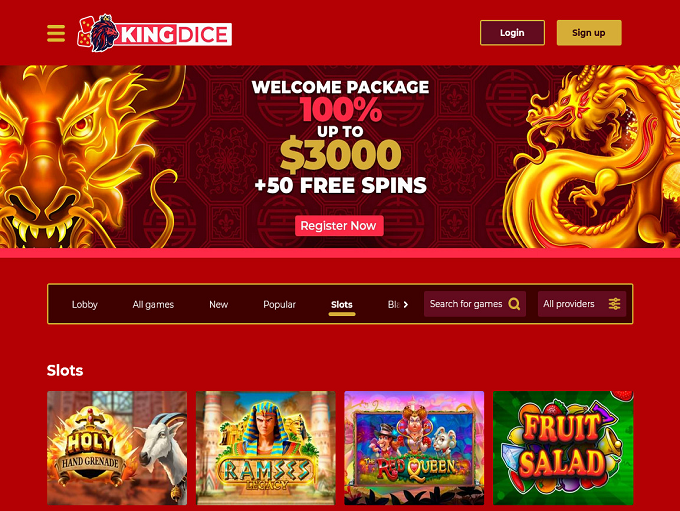
Task: Click the King Dice logo
Action: 154,33
